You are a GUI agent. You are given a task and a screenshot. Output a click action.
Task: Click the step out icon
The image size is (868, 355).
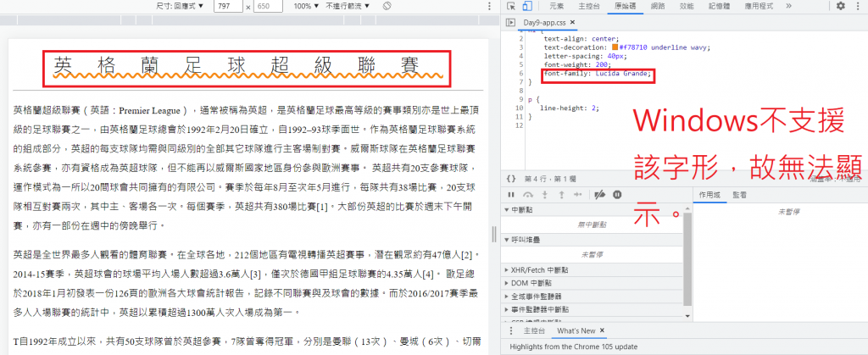click(x=561, y=195)
